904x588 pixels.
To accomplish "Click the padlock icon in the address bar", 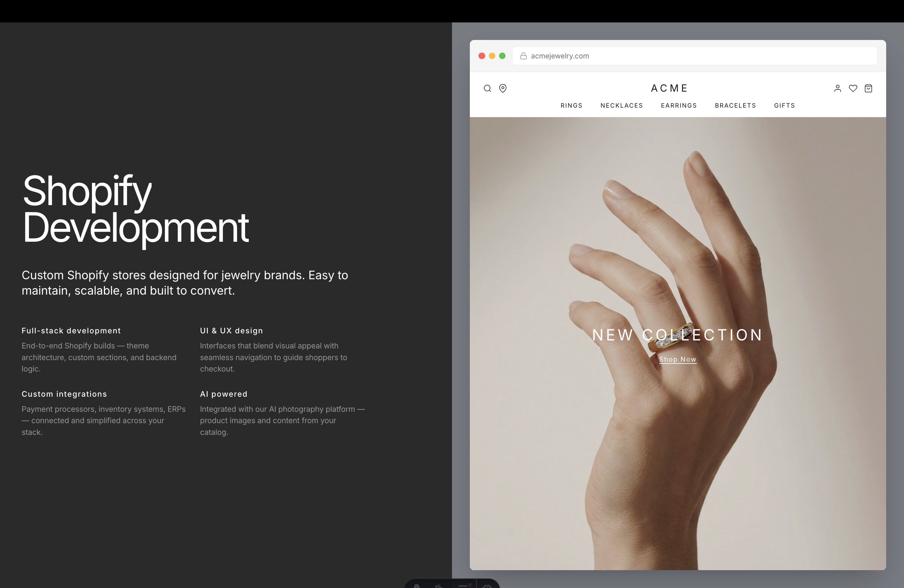I will click(523, 56).
